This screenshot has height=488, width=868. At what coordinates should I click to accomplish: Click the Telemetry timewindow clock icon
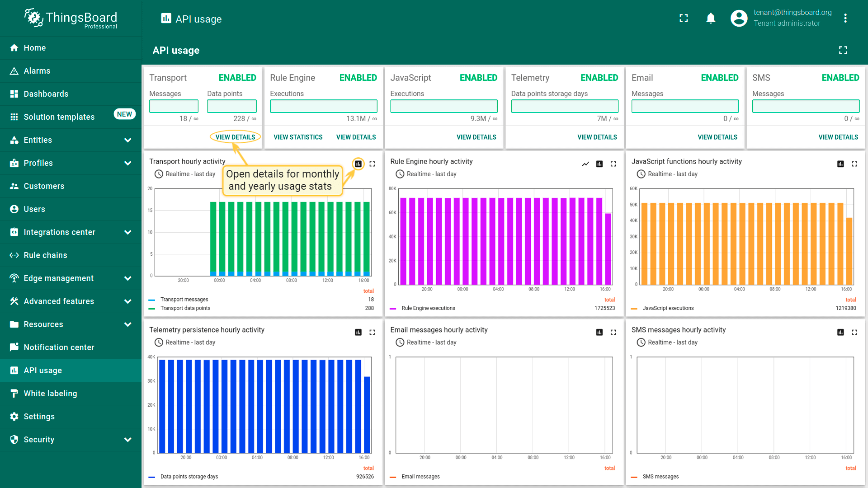[x=159, y=343]
